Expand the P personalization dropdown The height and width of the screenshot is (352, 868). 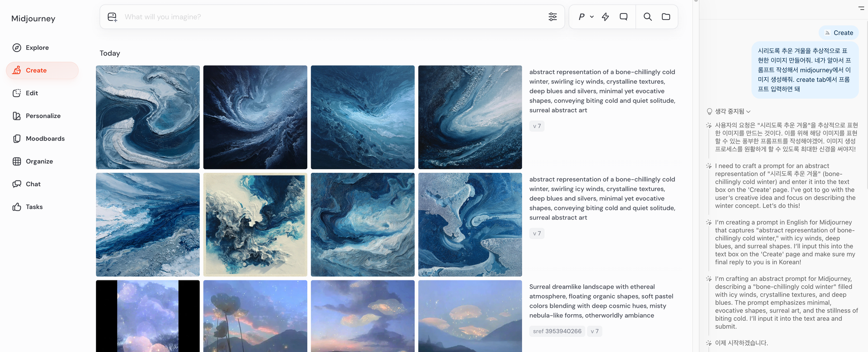[x=585, y=17]
